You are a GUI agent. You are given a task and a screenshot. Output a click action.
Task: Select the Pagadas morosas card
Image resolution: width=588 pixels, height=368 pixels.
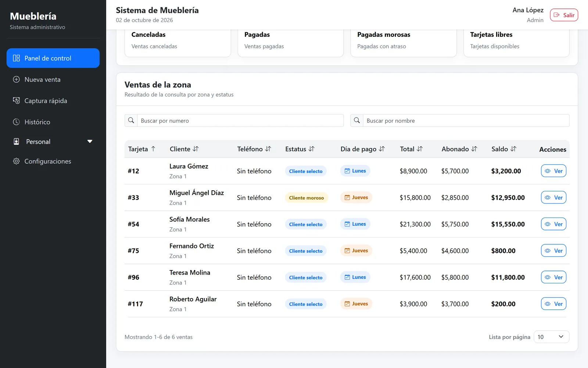tap(404, 43)
